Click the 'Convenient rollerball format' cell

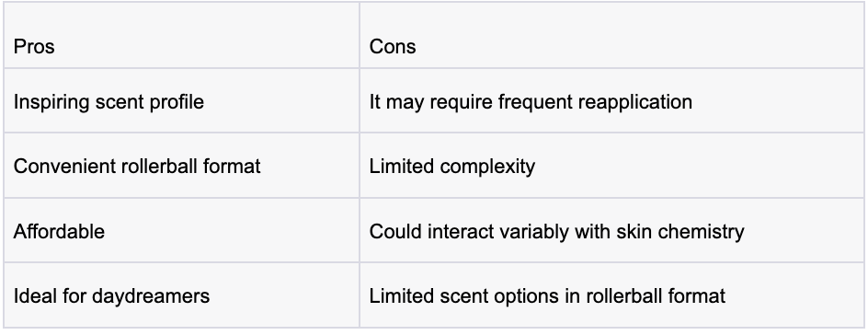click(181, 166)
